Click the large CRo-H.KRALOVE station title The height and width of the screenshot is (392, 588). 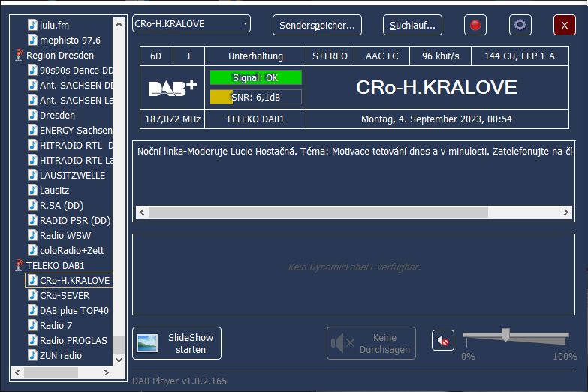[x=436, y=87]
